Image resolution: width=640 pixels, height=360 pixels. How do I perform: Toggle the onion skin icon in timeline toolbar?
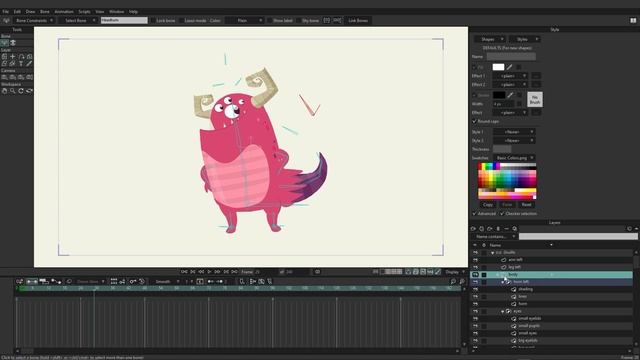(x=69, y=282)
